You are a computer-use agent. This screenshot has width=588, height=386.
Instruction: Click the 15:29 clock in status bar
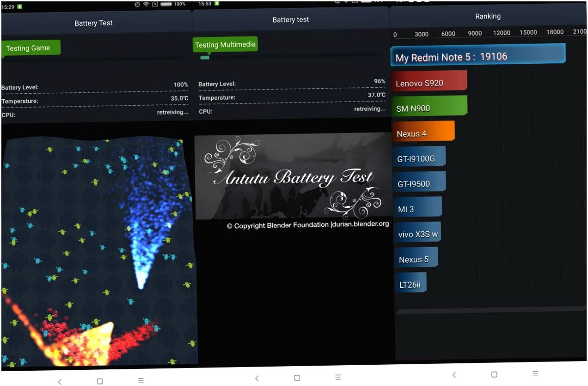pyautogui.click(x=8, y=7)
